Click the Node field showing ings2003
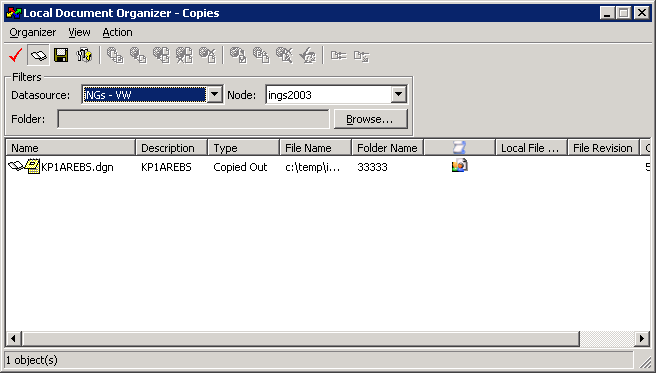This screenshot has height=373, width=656. point(329,95)
